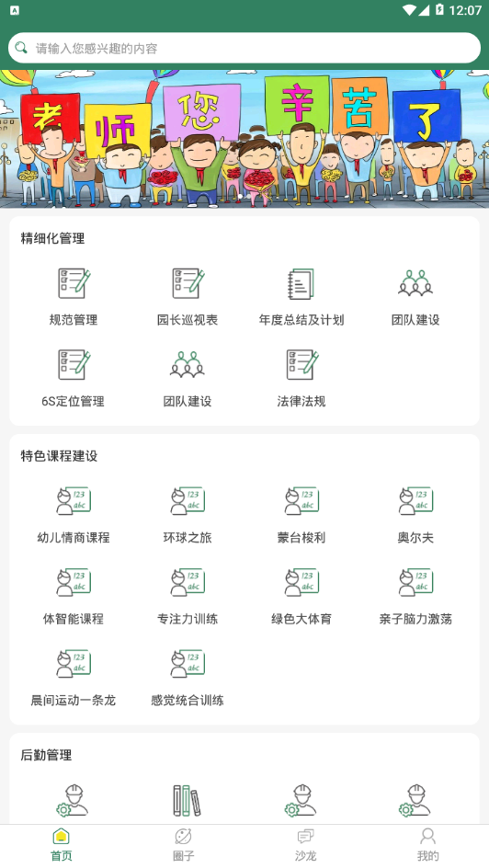Open the 6S定位管理 icon
This screenshot has width=489, height=868.
[x=74, y=365]
